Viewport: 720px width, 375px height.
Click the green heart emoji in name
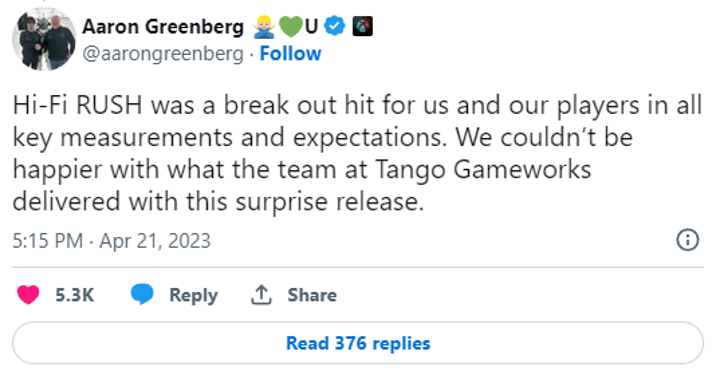pyautogui.click(x=290, y=27)
